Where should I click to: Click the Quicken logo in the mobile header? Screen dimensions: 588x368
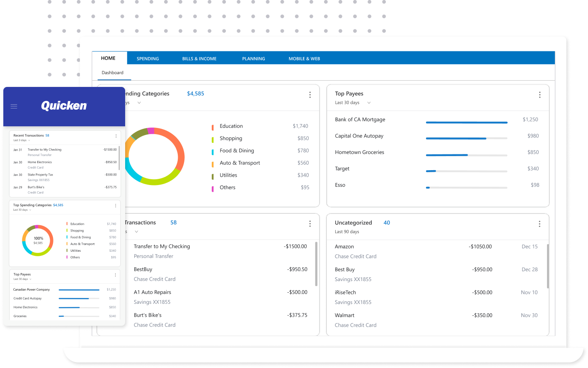click(64, 106)
